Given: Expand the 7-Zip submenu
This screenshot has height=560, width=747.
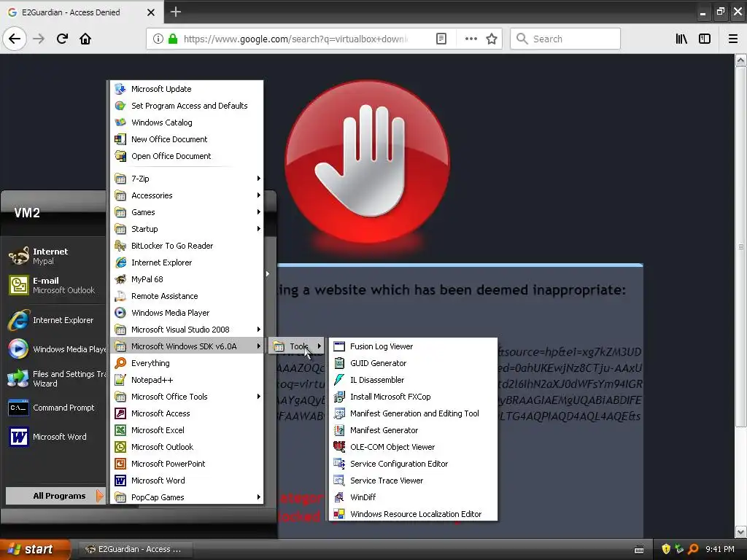Looking at the screenshot, I should (187, 179).
